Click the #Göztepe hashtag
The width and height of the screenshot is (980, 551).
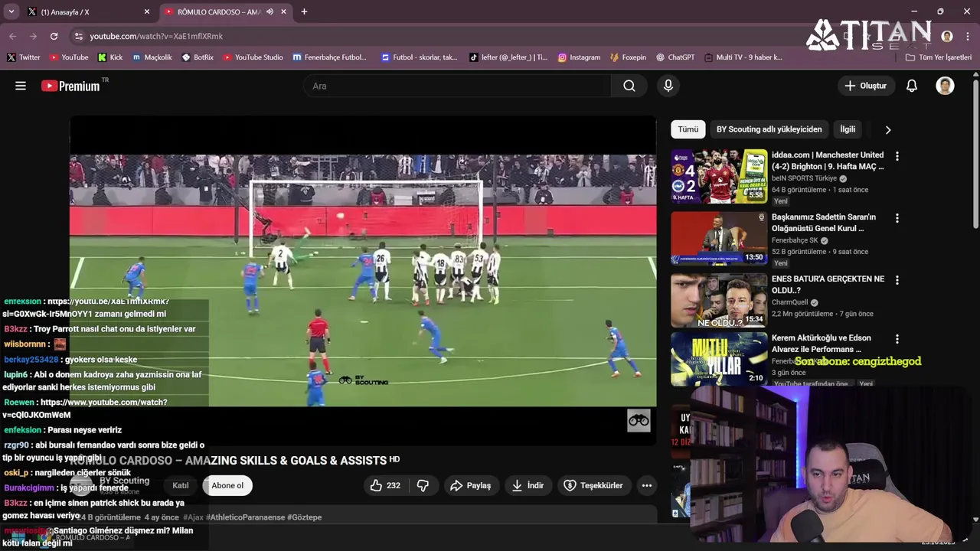pos(304,517)
